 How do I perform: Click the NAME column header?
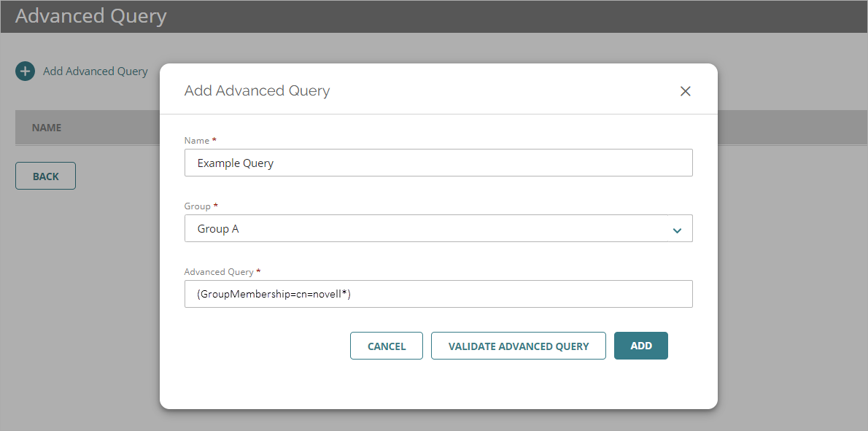click(x=46, y=127)
